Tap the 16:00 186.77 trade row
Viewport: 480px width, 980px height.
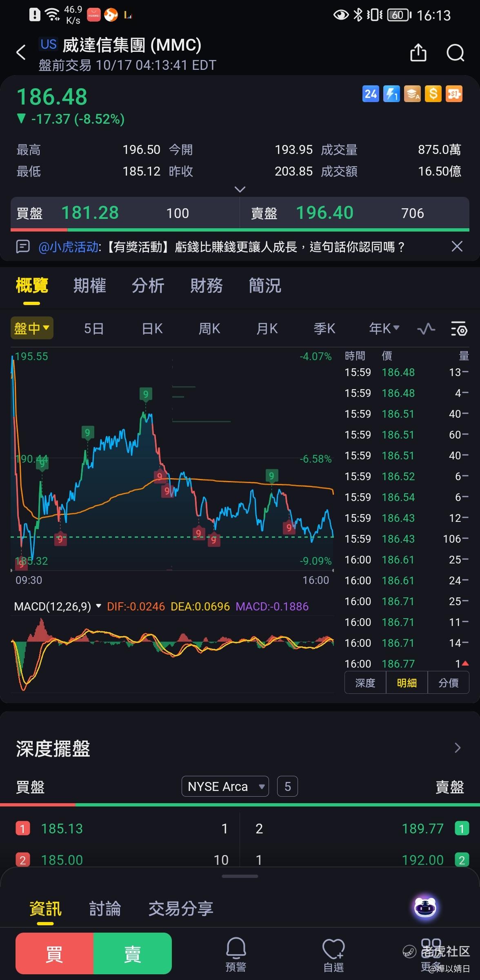(x=407, y=664)
